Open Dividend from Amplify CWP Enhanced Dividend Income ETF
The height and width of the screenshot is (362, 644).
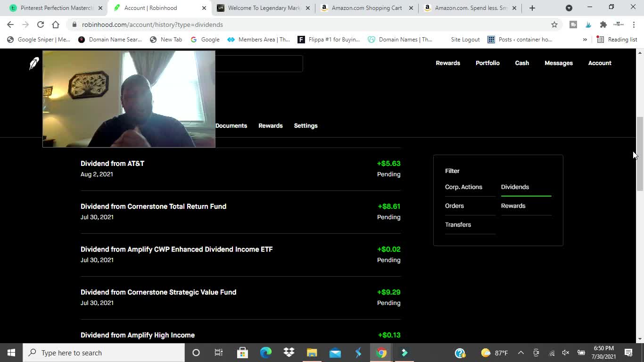point(240,255)
